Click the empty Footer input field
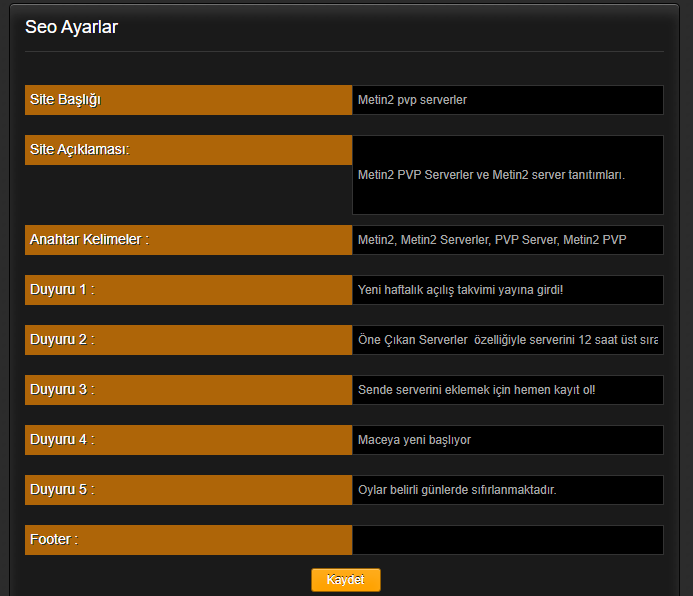Image resolution: width=693 pixels, height=596 pixels. tap(508, 539)
